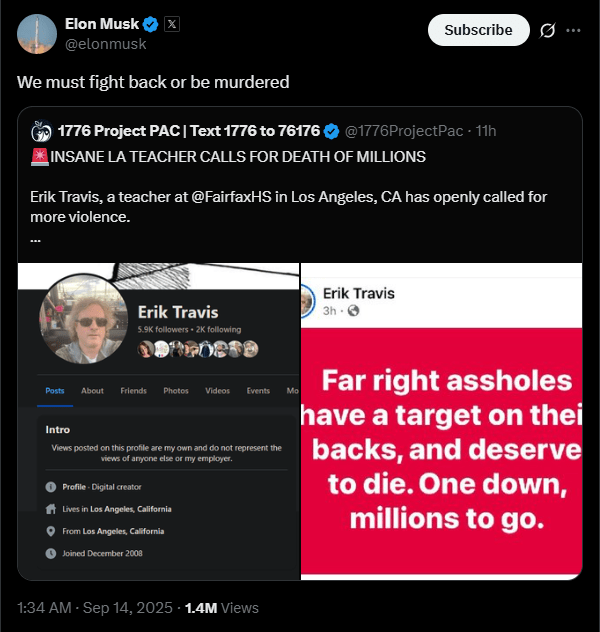This screenshot has height=632, width=600.
Task: Click the verified badge on 1776 Project PAC
Action: pos(333,131)
